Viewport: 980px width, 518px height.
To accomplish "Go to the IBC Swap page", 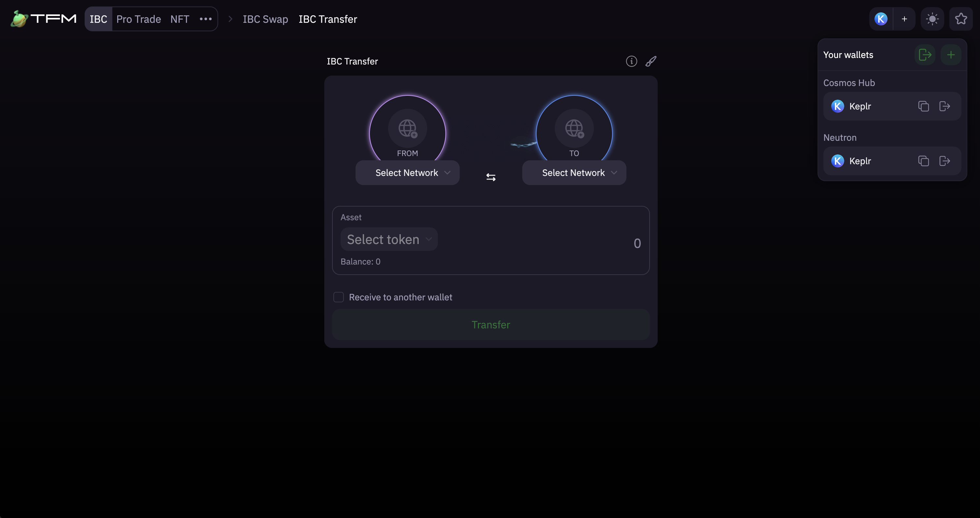I will [265, 19].
